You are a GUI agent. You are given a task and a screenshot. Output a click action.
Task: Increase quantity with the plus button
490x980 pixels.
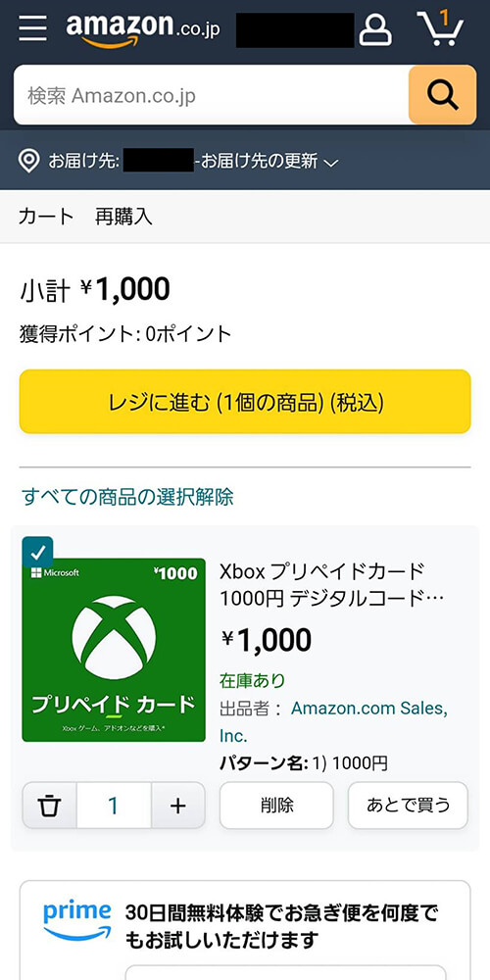click(178, 806)
